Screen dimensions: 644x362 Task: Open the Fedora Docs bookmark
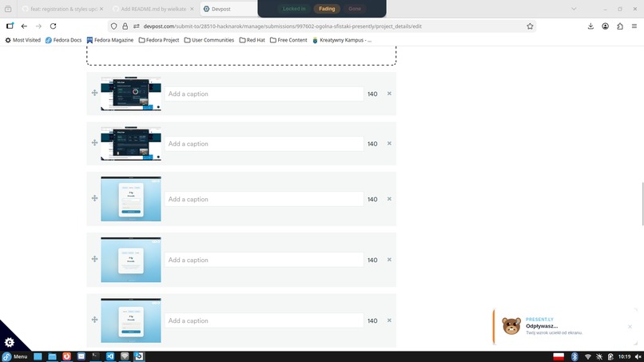point(63,40)
